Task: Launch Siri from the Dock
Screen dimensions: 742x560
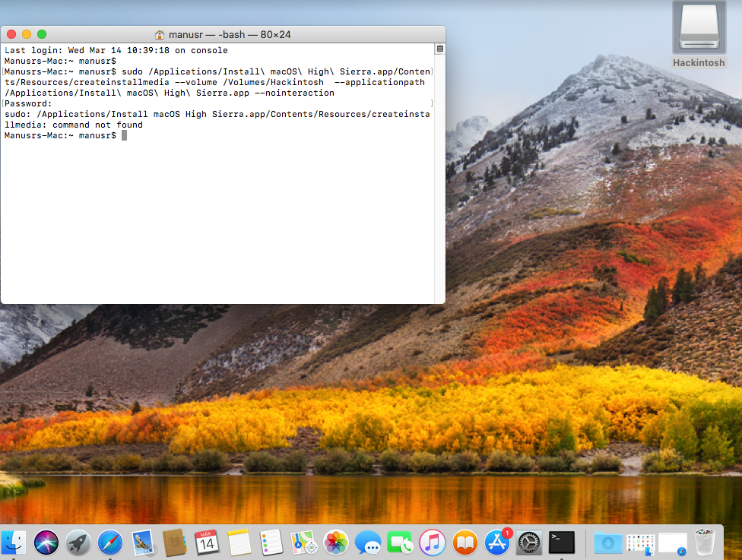Action: [x=46, y=542]
